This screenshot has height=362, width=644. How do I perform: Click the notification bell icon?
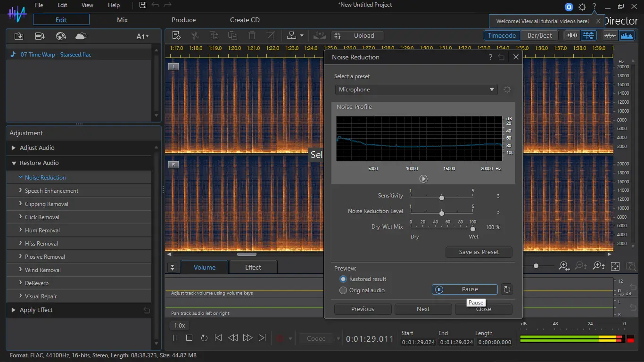pyautogui.click(x=569, y=7)
